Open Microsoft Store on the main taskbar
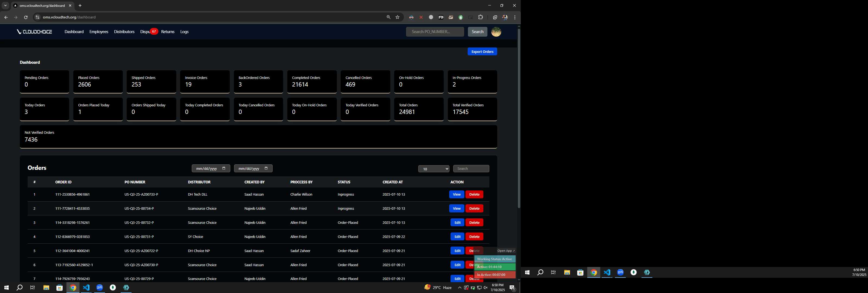Viewport: 868px width, 293px height. coord(60,288)
